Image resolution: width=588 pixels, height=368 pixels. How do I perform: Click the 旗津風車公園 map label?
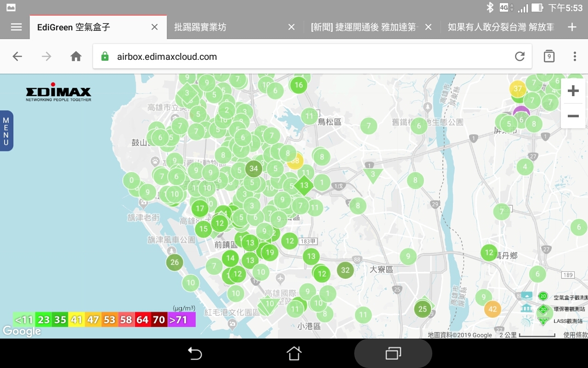tap(171, 240)
